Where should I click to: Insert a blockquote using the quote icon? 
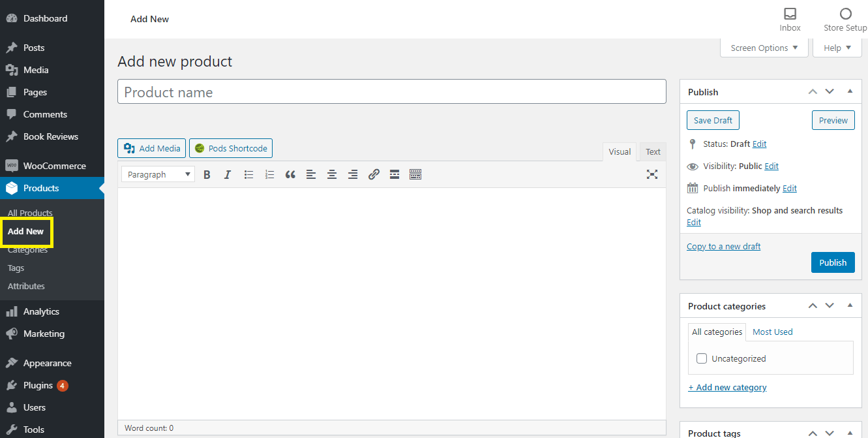[290, 174]
